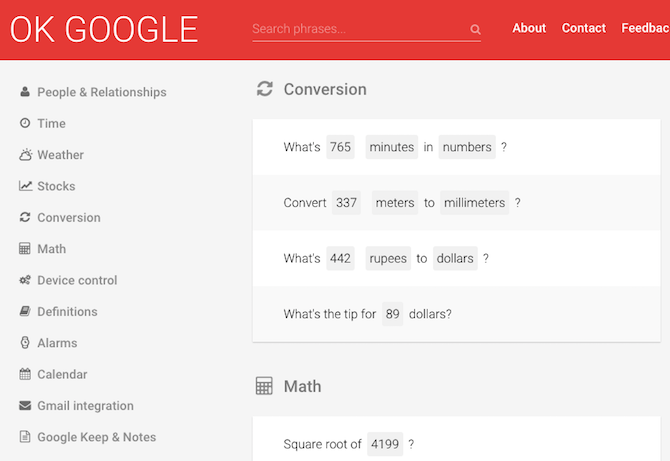The height and width of the screenshot is (461, 670).
Task: Open the Contact page
Action: pos(584,28)
